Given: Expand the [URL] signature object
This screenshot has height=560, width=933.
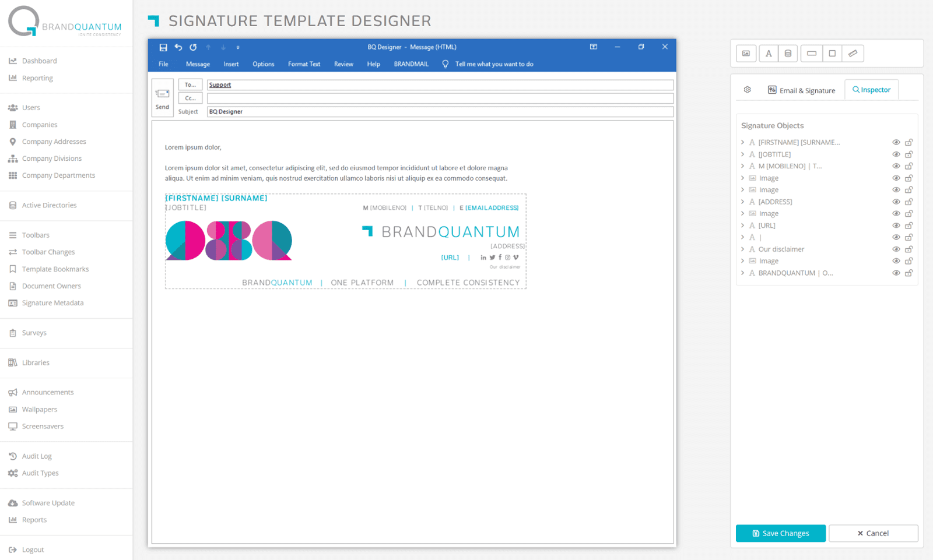Looking at the screenshot, I should [742, 225].
